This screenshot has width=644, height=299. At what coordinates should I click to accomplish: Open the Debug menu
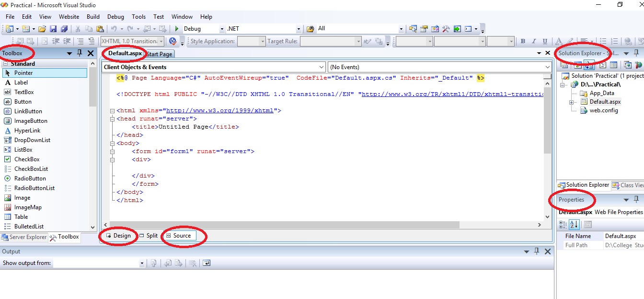click(115, 17)
